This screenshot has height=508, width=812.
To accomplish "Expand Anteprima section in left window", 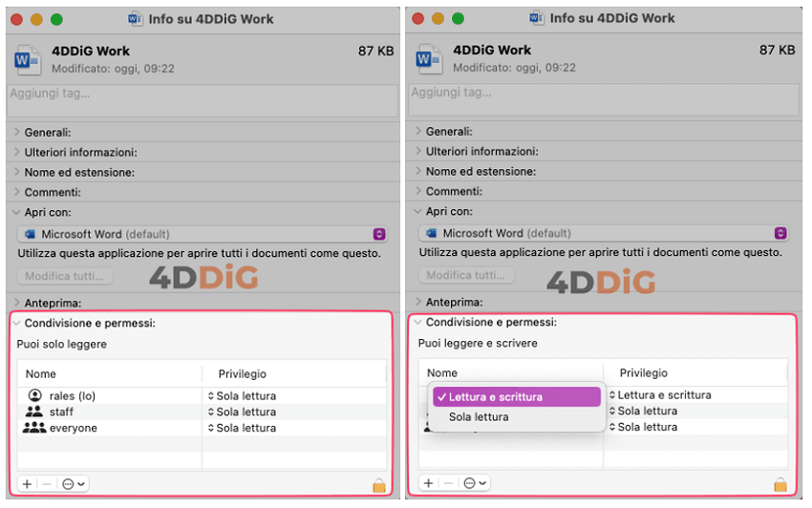I will coord(16,303).
